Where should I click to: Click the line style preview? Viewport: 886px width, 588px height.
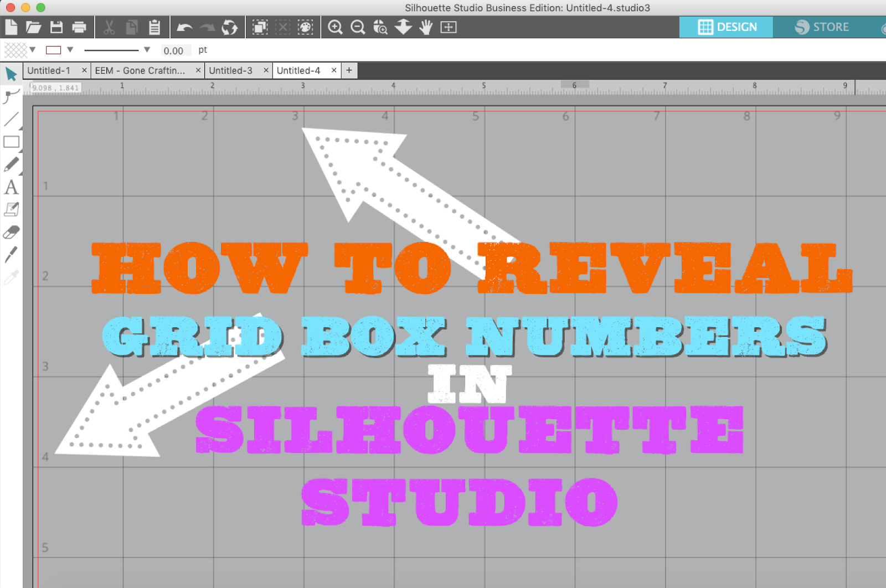click(111, 50)
